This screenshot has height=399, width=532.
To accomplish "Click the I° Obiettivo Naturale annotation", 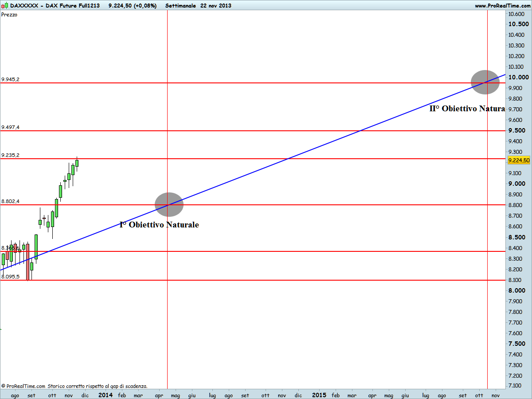I will (x=159, y=225).
